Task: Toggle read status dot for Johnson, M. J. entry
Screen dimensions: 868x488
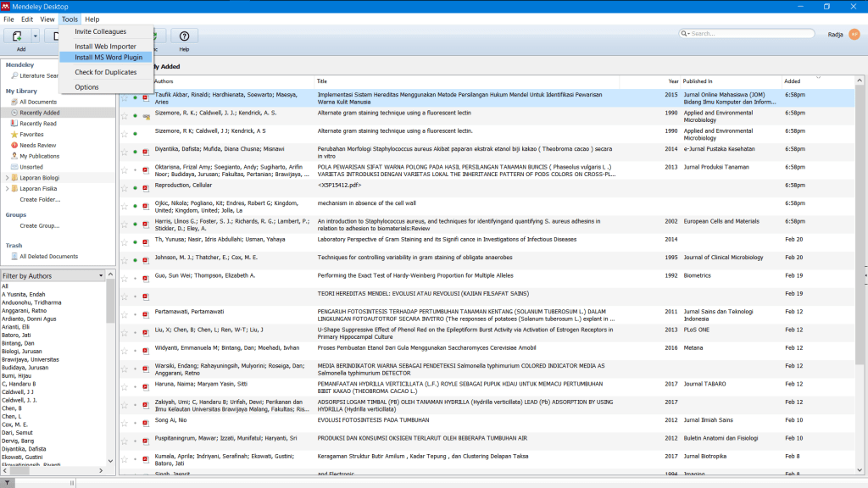Action: tap(135, 259)
